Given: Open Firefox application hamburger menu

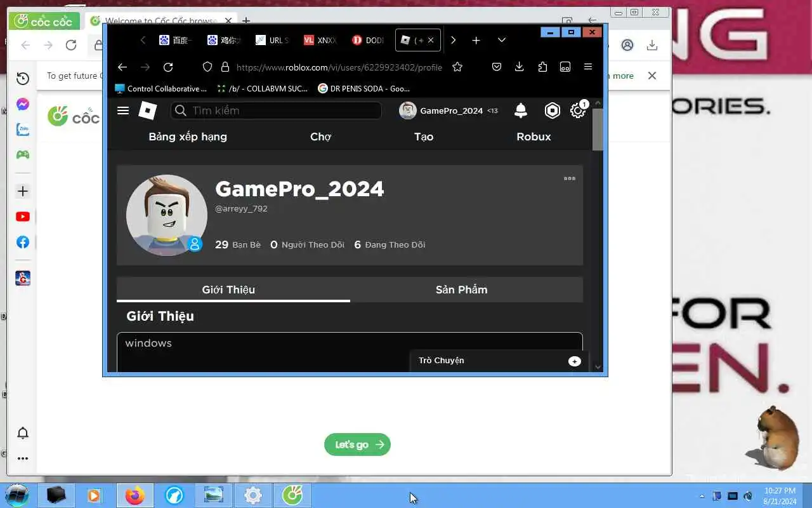Looking at the screenshot, I should click(x=588, y=67).
